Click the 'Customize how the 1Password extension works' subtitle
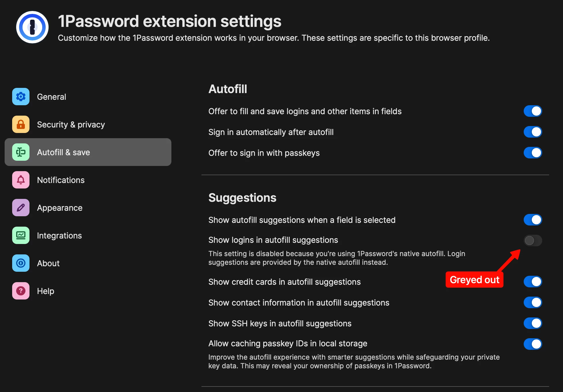Image resolution: width=563 pixels, height=392 pixels. point(274,38)
